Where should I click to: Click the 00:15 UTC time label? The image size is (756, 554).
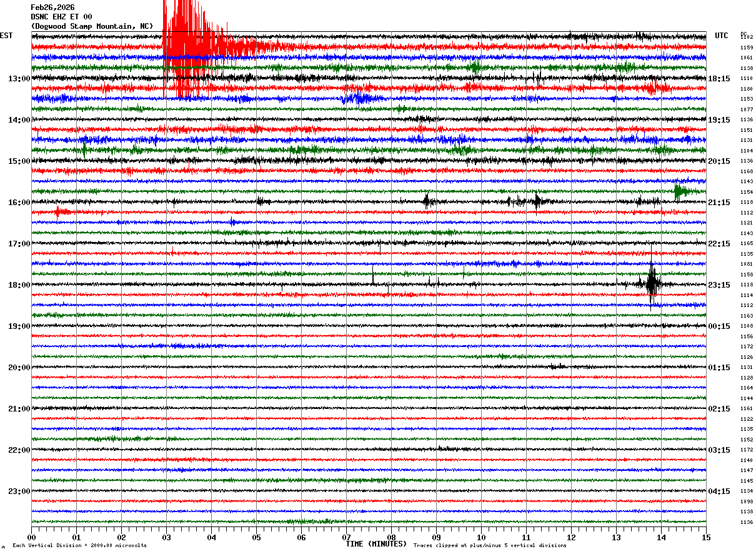click(x=719, y=326)
